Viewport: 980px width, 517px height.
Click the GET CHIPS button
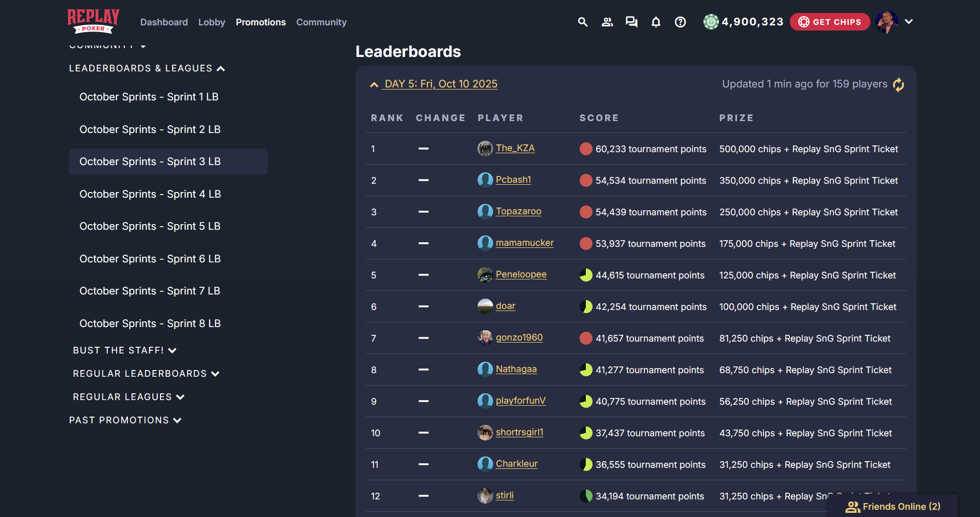(830, 22)
